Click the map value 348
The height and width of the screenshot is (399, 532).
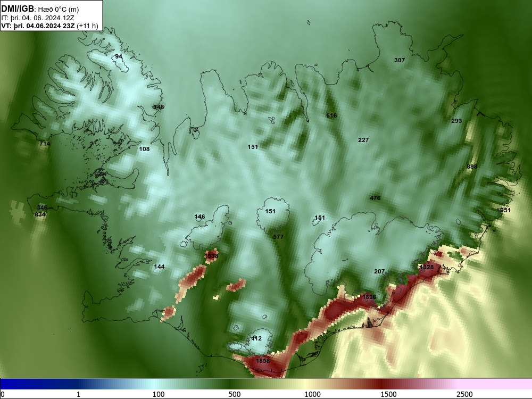[x=159, y=107]
